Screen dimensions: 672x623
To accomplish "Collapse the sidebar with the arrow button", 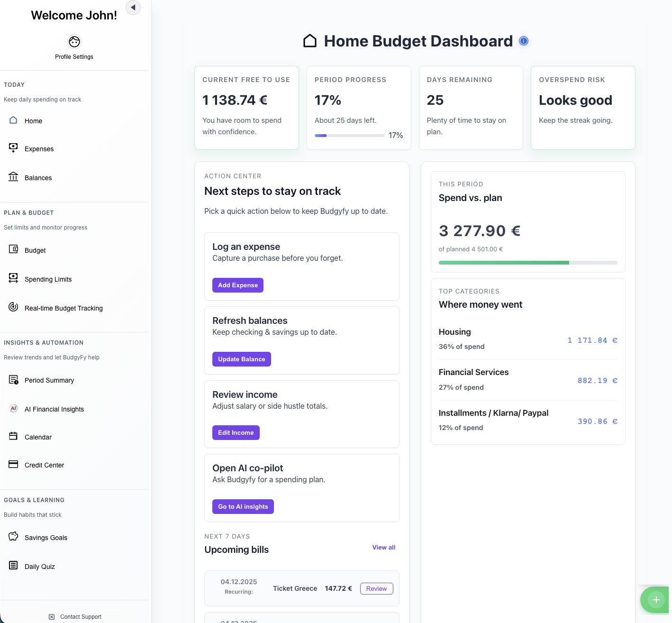I will [x=133, y=8].
